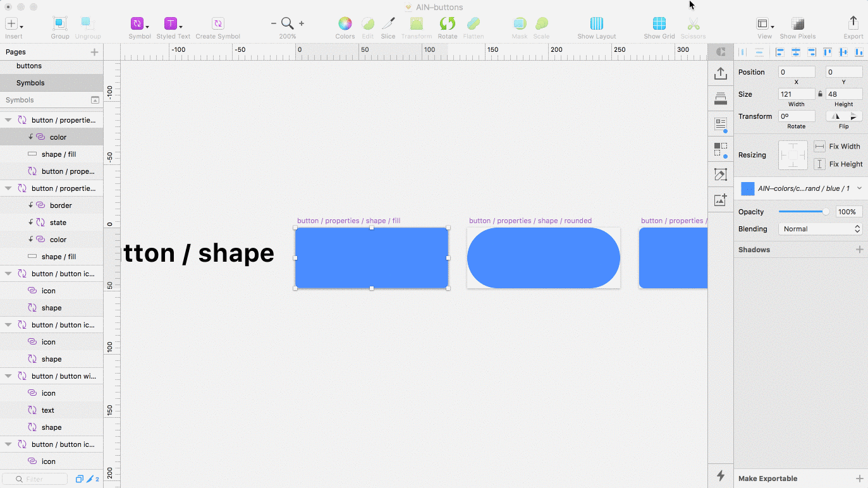
Task: Zoom out with the minus button
Action: point(274,23)
